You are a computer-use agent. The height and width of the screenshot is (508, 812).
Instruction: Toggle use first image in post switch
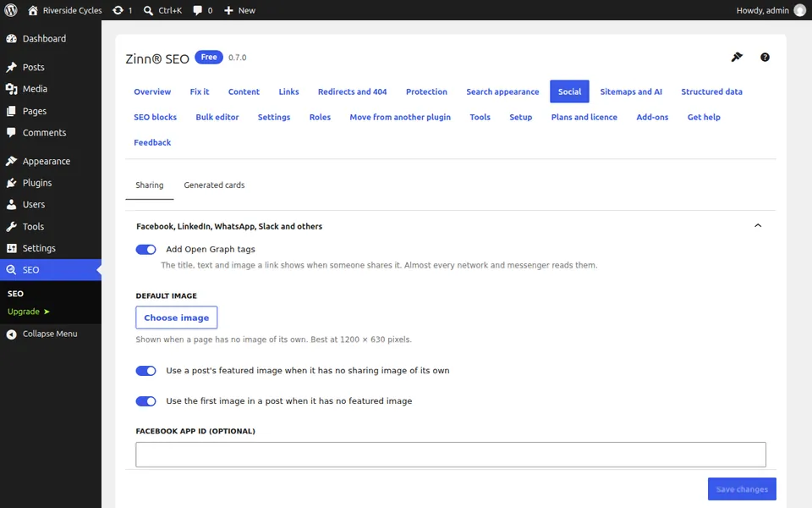tap(145, 401)
